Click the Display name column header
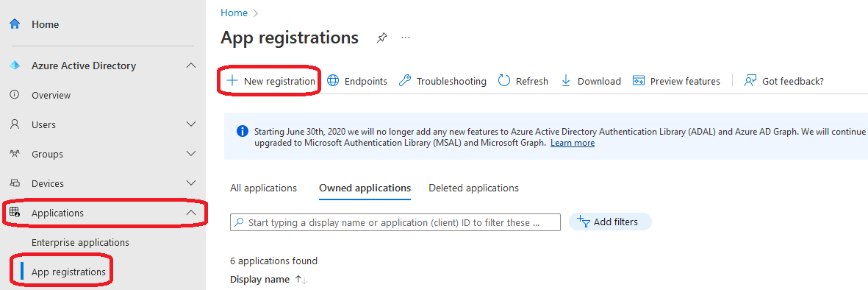Viewport: 868px width, 290px height. tap(259, 280)
